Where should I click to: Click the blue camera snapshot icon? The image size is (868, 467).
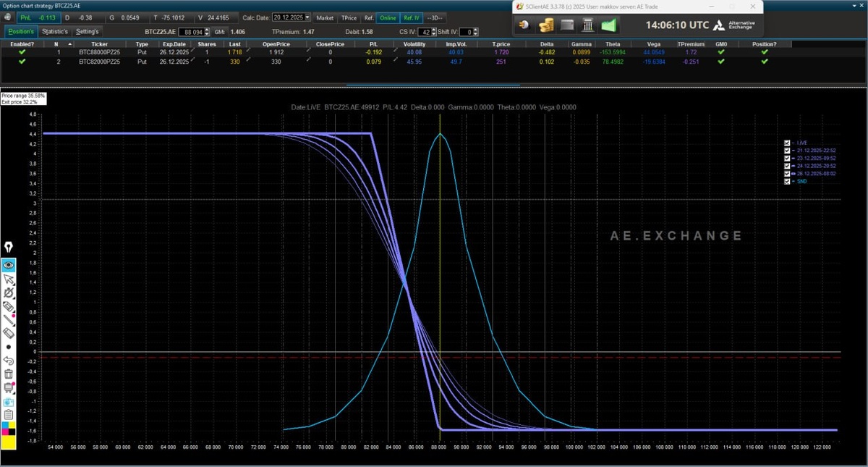[x=9, y=401]
